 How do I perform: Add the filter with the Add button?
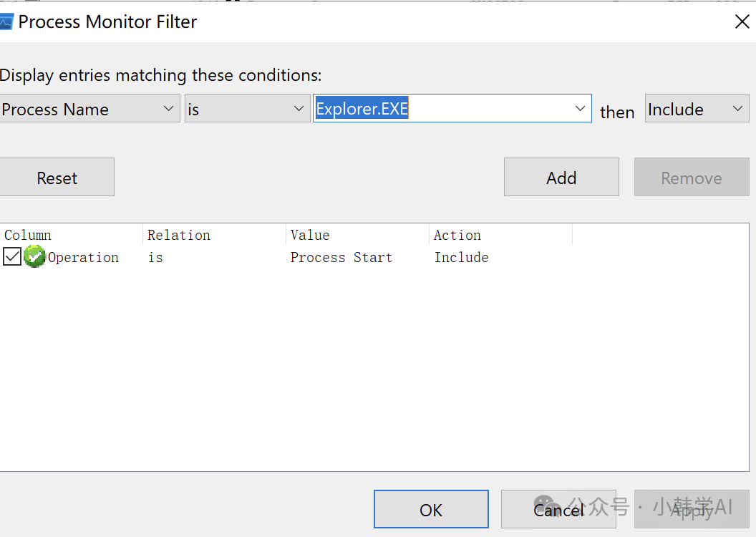561,178
